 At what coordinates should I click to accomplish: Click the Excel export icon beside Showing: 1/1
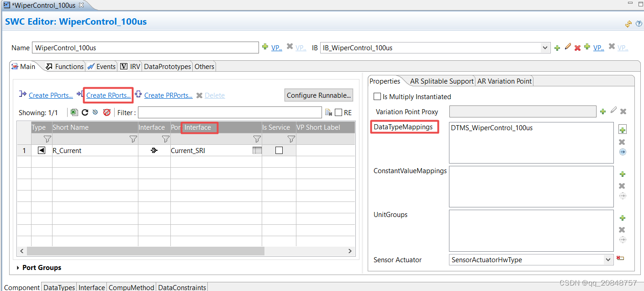74,112
